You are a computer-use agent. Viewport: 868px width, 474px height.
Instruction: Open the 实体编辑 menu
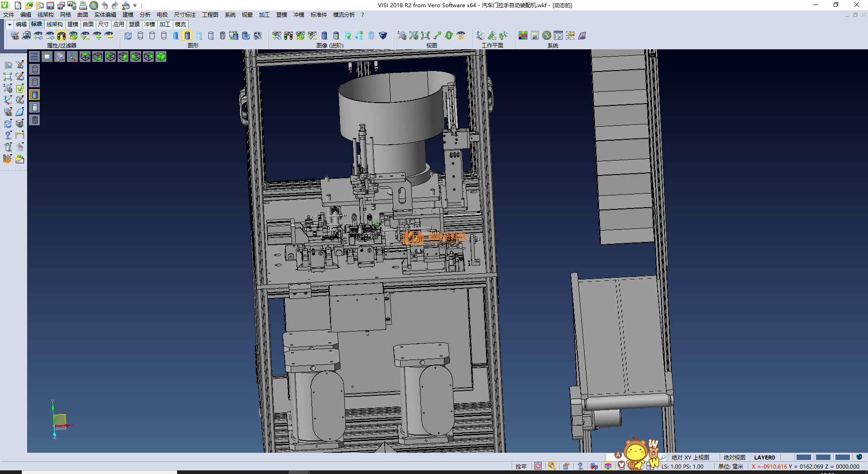(105, 15)
